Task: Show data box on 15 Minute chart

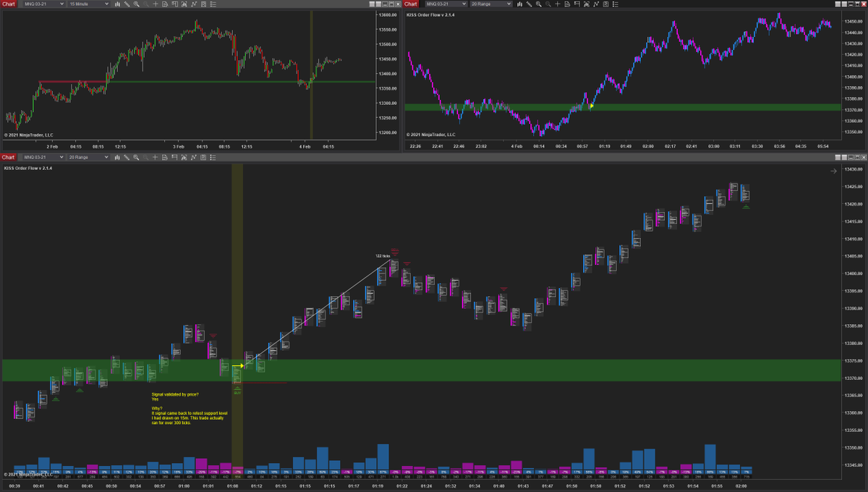Action: [x=165, y=4]
